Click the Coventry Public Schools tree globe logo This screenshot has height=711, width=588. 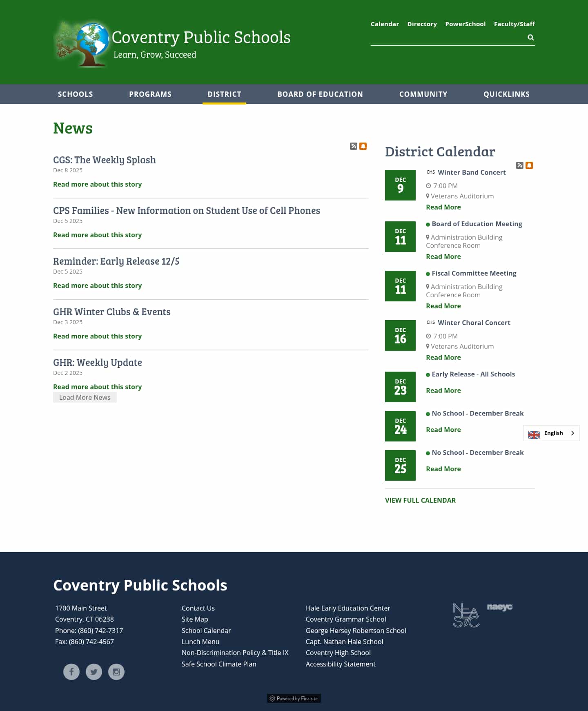[x=82, y=45]
